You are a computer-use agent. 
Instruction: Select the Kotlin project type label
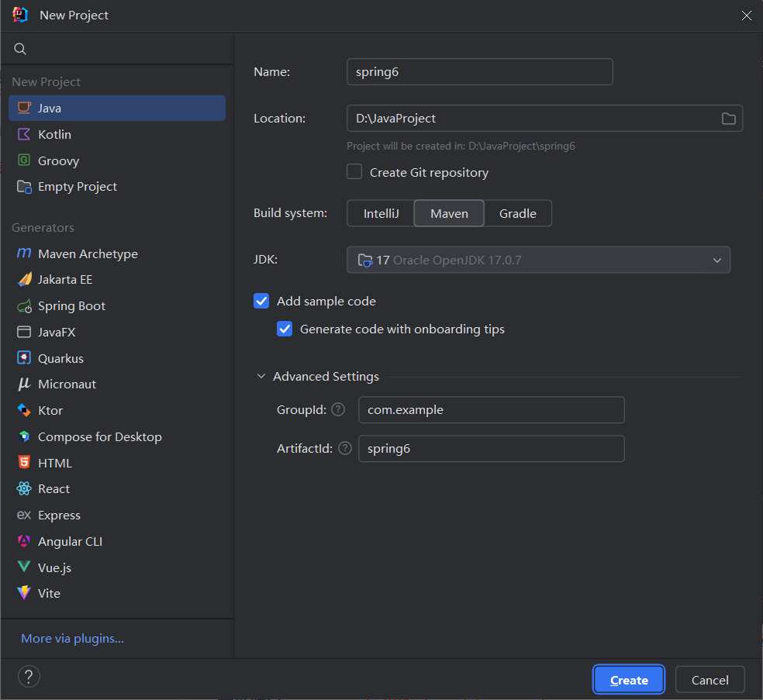point(54,134)
